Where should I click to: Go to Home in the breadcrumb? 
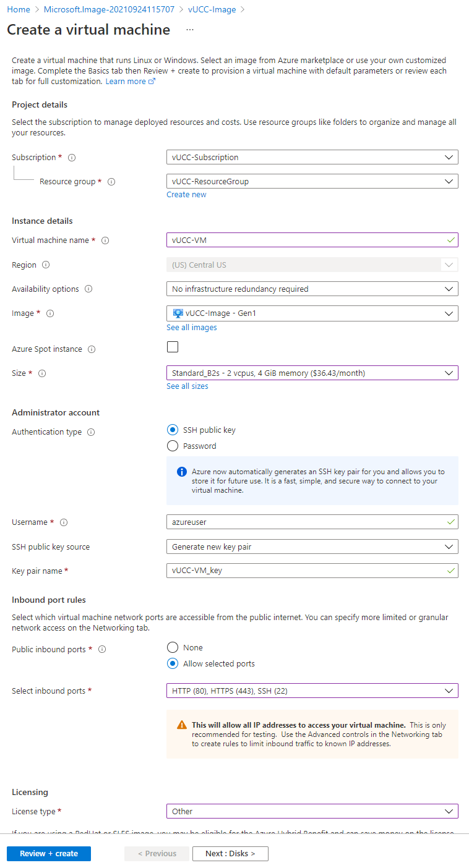tap(19, 9)
